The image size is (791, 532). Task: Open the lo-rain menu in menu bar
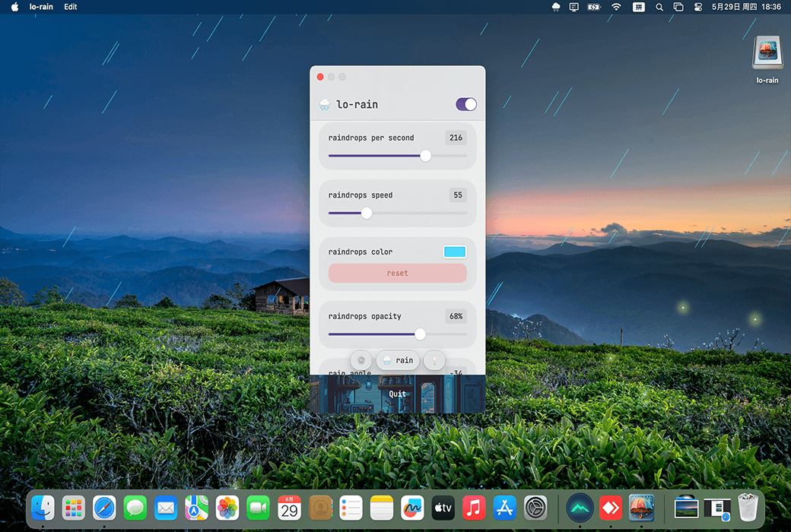pos(41,7)
